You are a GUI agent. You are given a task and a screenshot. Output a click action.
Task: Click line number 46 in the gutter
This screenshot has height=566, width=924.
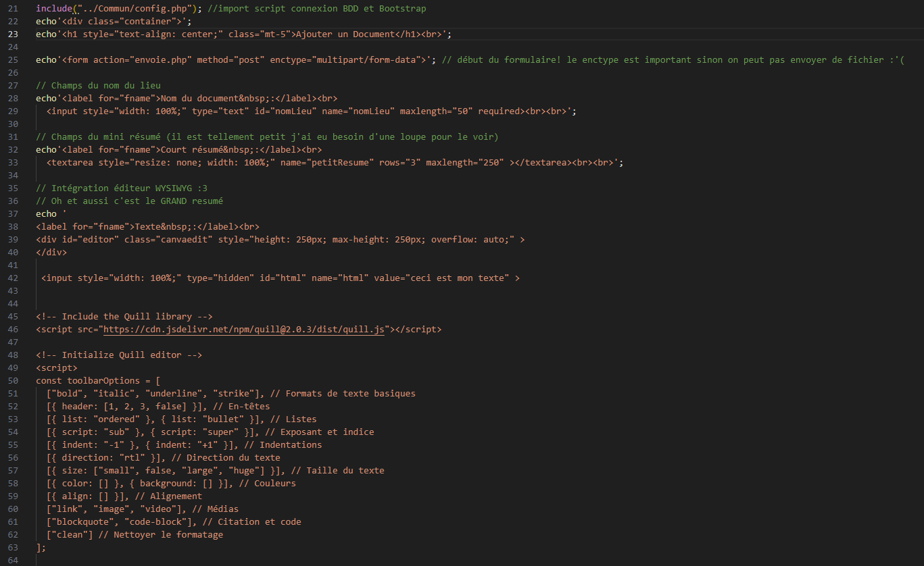click(13, 330)
